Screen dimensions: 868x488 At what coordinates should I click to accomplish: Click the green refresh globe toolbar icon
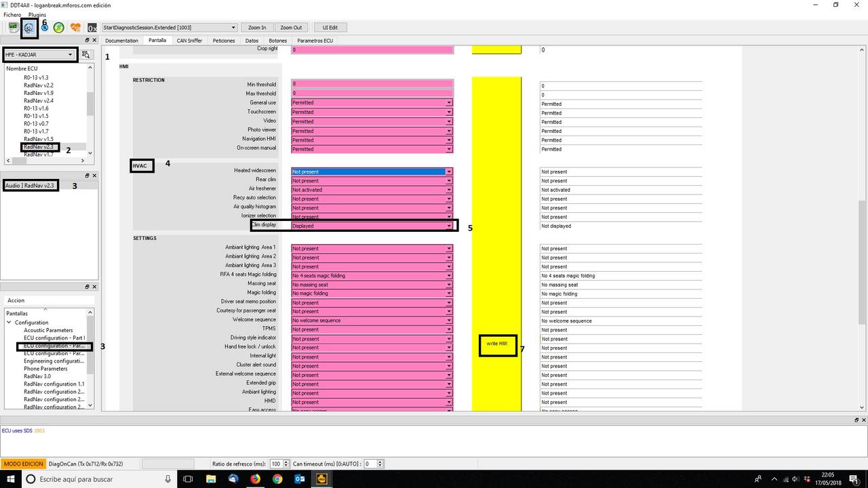[58, 27]
